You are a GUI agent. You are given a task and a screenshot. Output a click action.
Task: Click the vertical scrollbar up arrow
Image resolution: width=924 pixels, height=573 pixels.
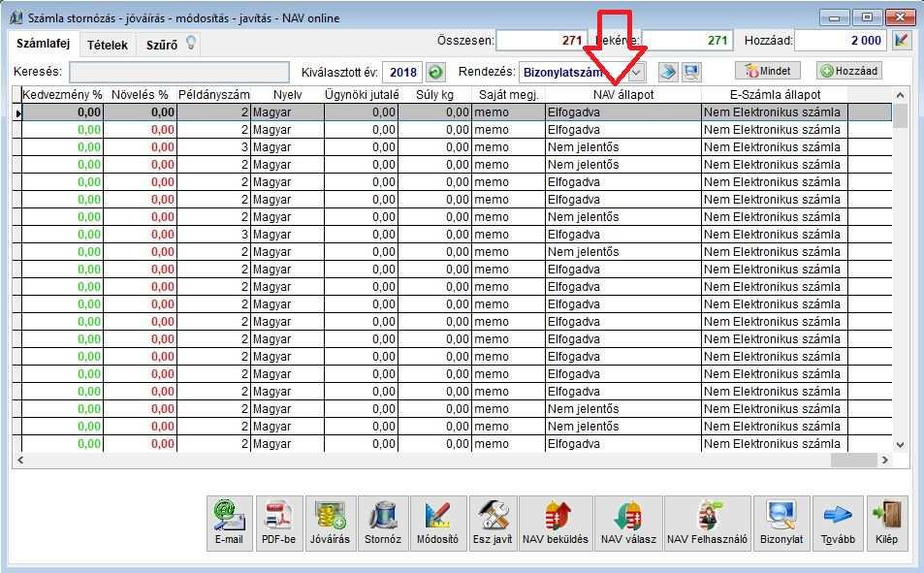point(900,95)
